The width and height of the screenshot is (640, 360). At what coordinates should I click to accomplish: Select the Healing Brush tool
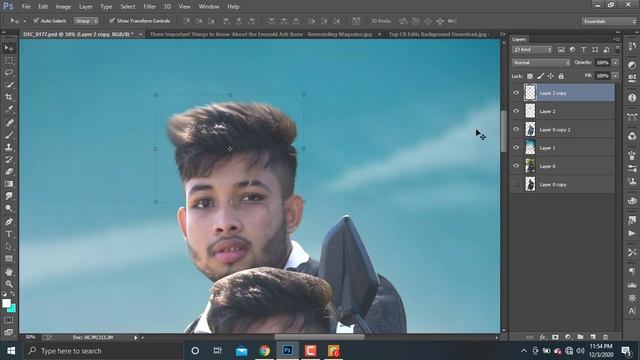tap(9, 122)
